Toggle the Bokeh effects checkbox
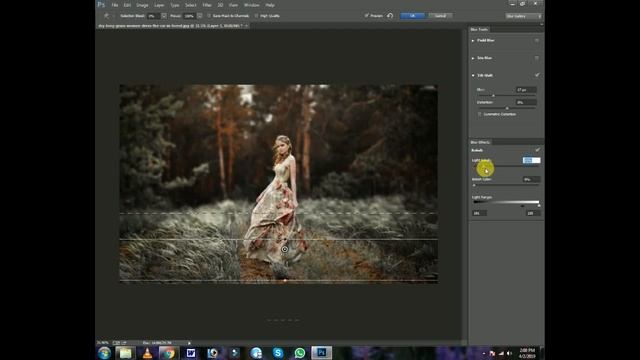Viewport: 640px width, 360px height. (538, 150)
